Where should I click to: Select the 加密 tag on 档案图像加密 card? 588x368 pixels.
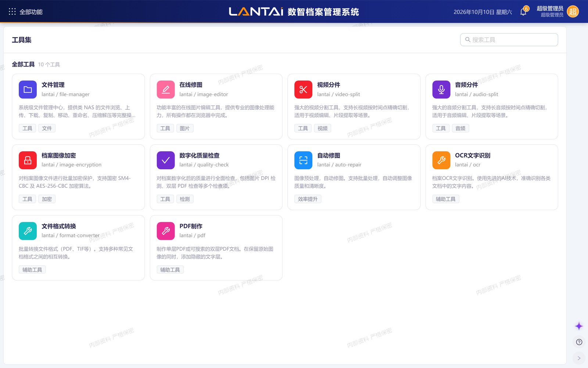pyautogui.click(x=47, y=199)
